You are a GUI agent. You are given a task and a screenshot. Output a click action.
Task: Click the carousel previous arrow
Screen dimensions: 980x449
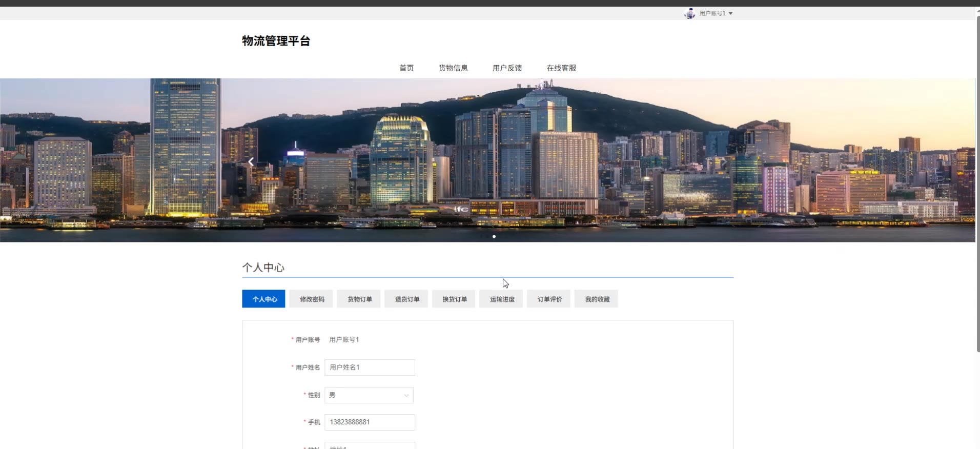click(251, 162)
